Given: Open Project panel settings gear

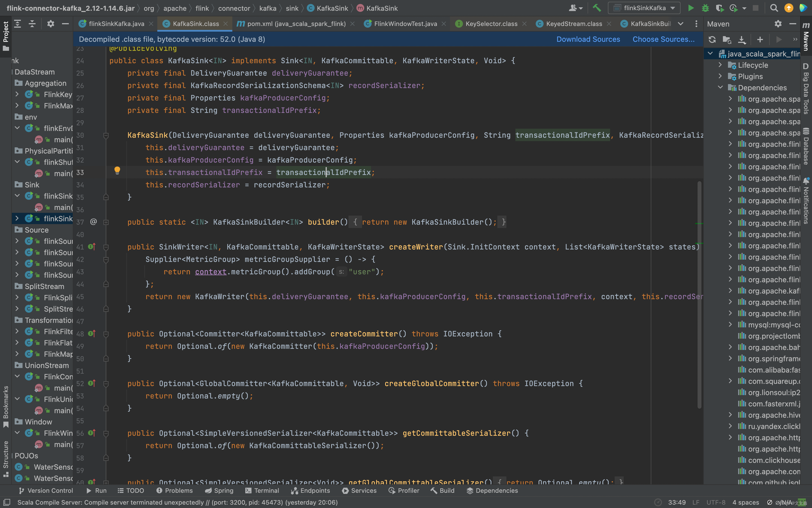Looking at the screenshot, I should pos(51,24).
